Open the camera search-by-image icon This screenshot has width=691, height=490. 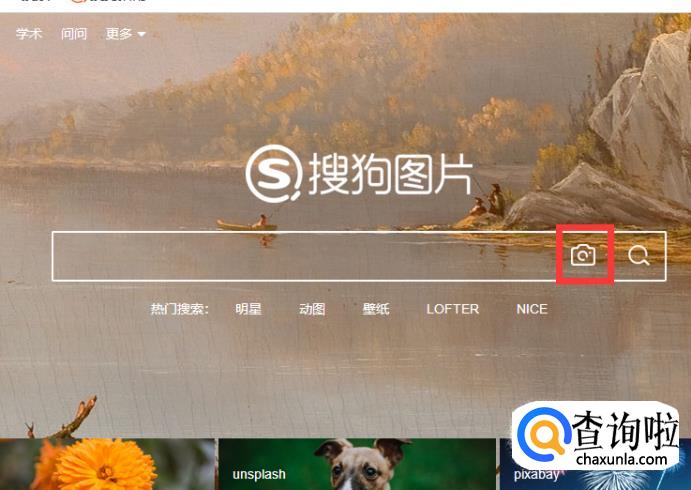click(x=583, y=255)
